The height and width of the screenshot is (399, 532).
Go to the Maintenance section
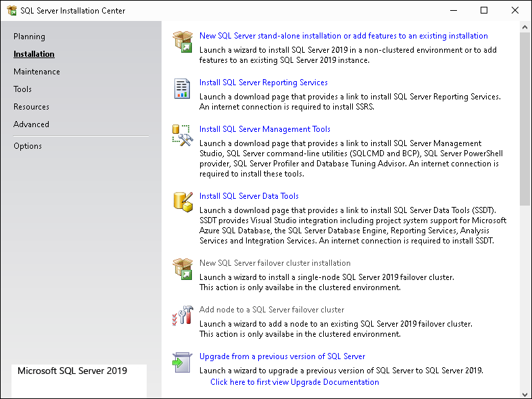pos(37,72)
